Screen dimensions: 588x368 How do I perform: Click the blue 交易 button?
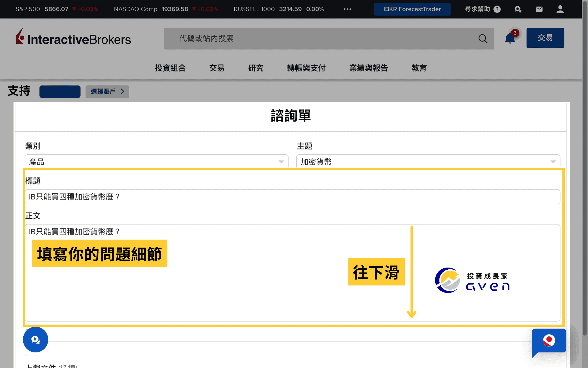[x=545, y=38]
